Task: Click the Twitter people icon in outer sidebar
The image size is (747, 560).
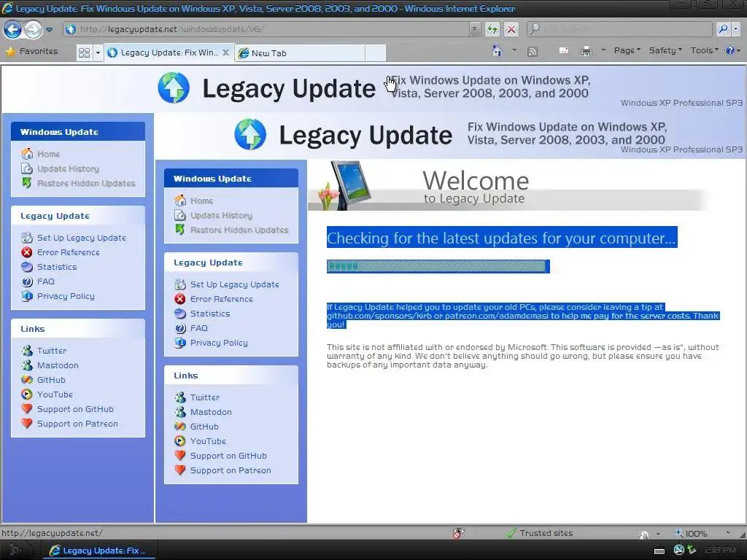Action: (27, 351)
